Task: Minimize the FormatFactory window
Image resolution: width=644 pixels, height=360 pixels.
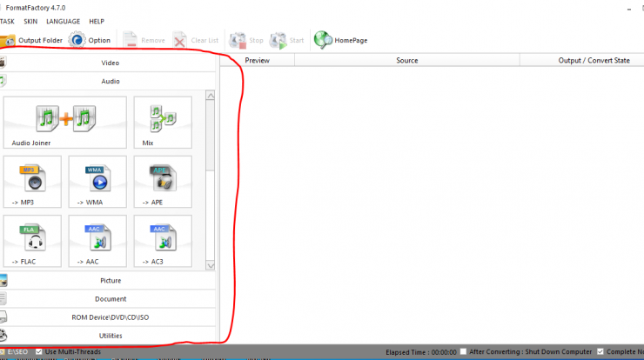Action: click(629, 8)
